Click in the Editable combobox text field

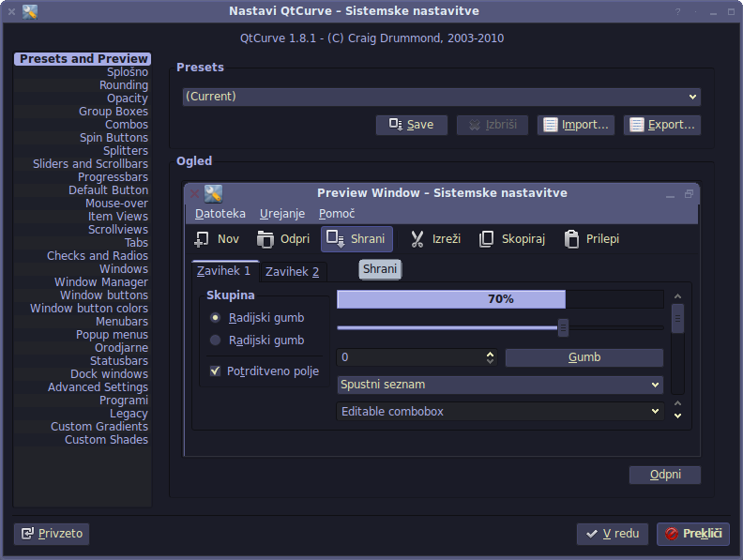coord(493,411)
